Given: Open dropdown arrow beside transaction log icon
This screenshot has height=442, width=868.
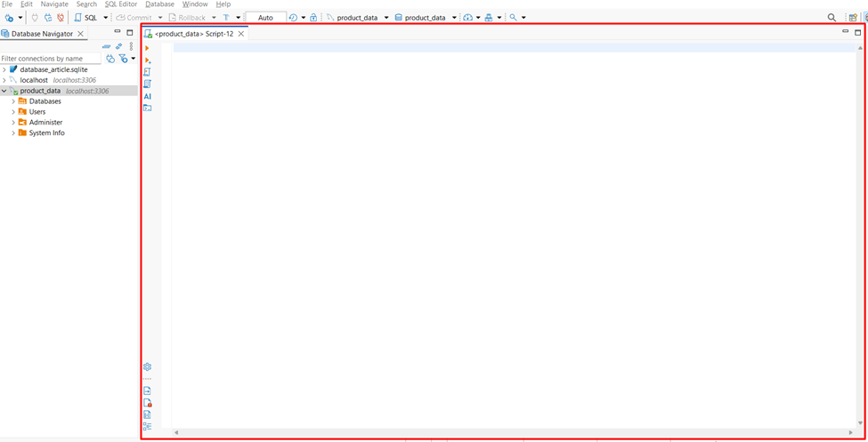Looking at the screenshot, I should pos(304,18).
